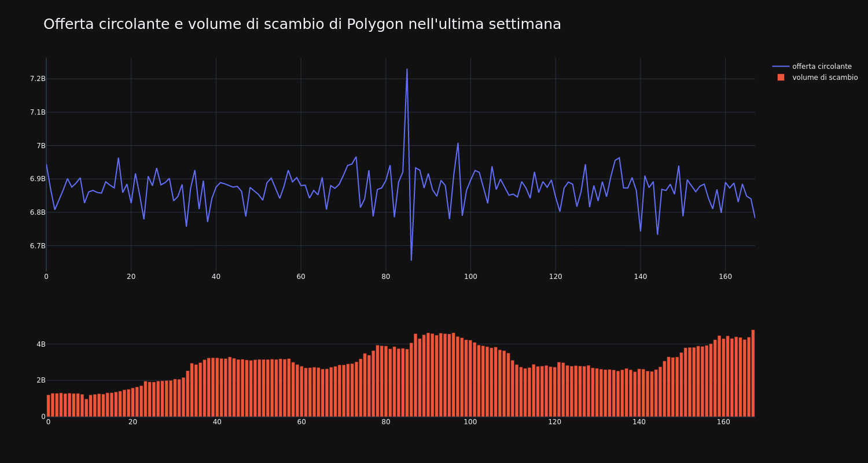
Task: Click the x-axis label 120 on the bar chart
Action: click(x=554, y=422)
